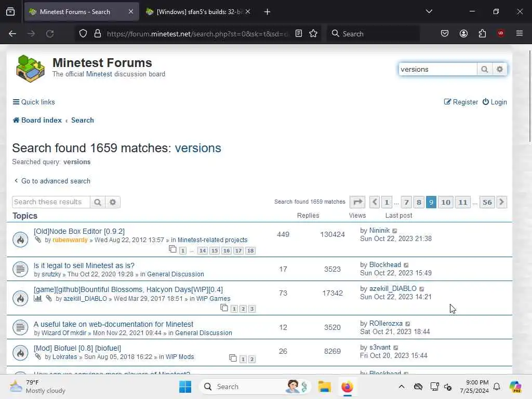The height and width of the screenshot is (399, 532).
Task: Show hidden system tray icons chevron
Action: [x=402, y=387]
